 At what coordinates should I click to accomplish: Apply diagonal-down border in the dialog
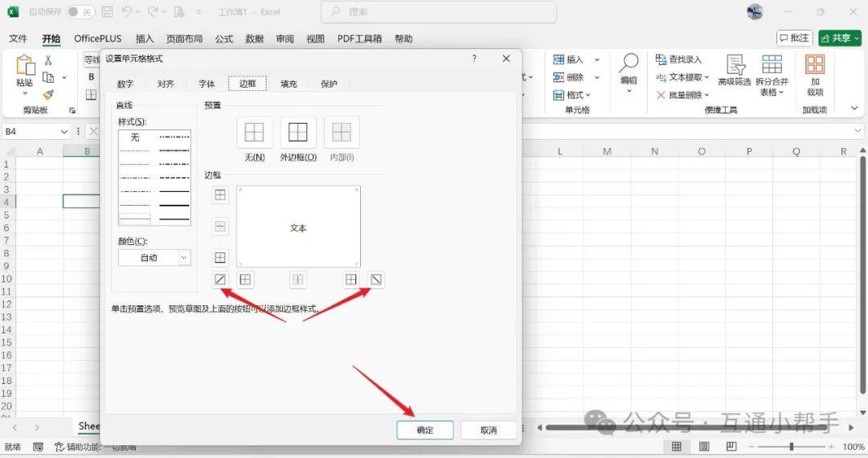point(376,280)
